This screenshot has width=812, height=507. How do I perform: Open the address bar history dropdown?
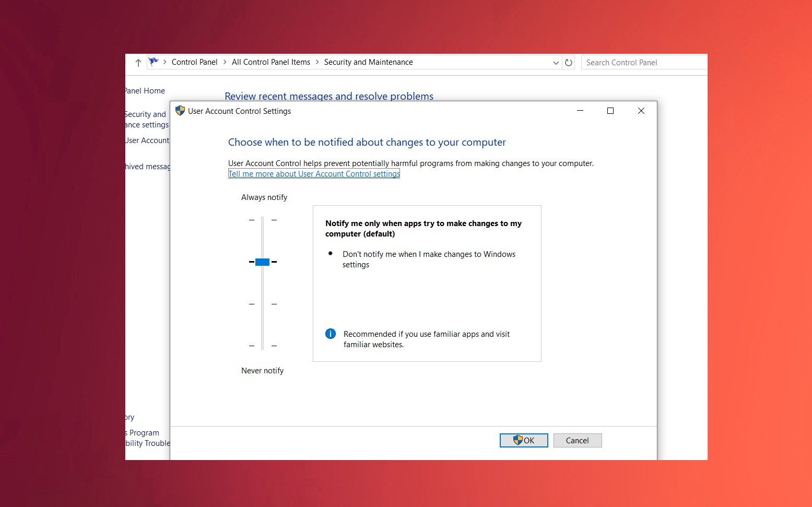tap(556, 63)
